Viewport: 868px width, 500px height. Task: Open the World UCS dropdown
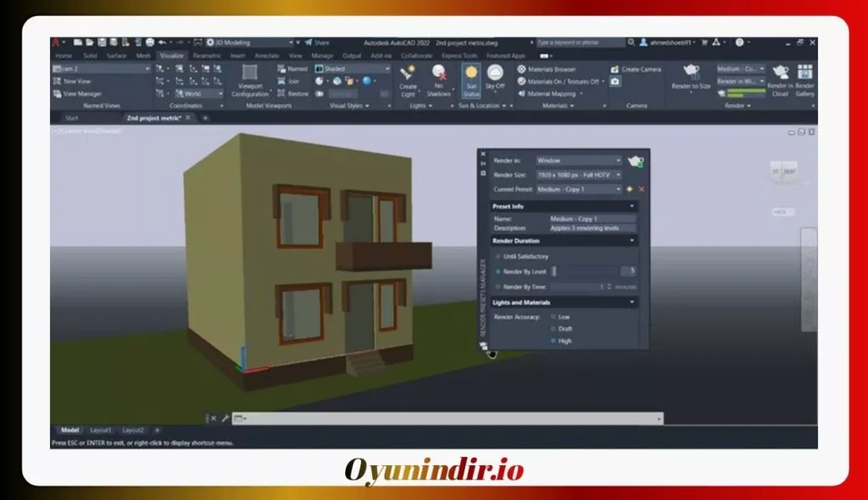click(199, 93)
